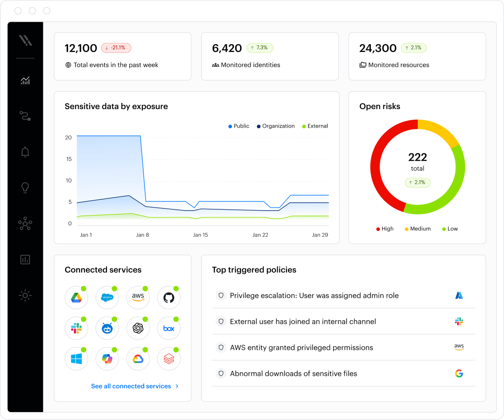
Task: Click the GitHub connected service icon
Action: (168, 298)
